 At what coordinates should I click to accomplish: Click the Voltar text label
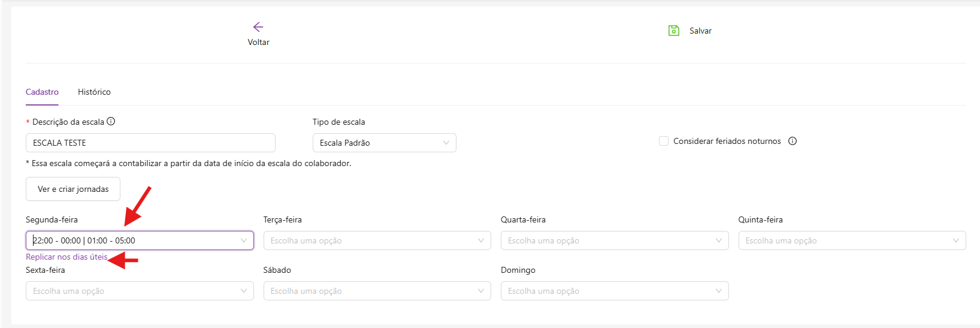259,43
